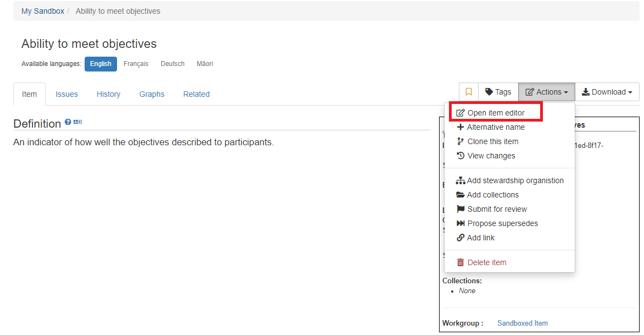Select Deutsch as display language

pyautogui.click(x=173, y=64)
